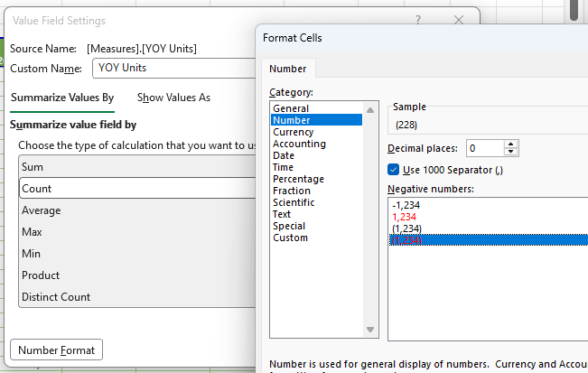The image size is (588, 373).
Task: Choose Special in the Category list
Action: 316,226
